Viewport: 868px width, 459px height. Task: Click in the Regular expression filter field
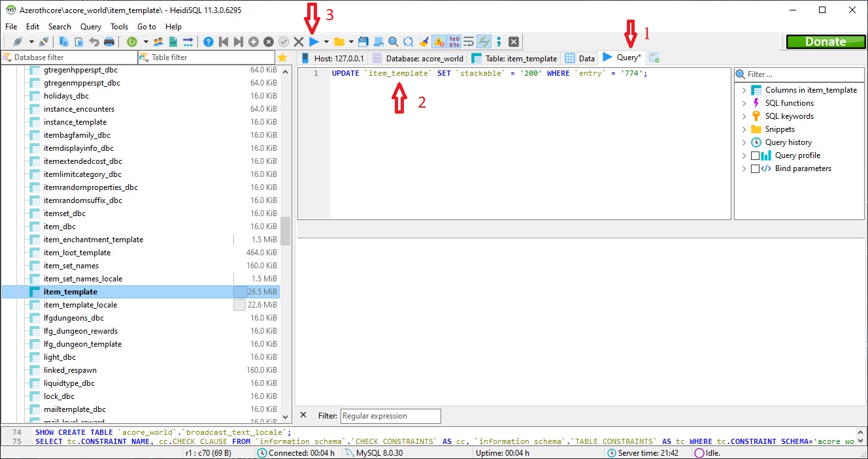(x=390, y=416)
